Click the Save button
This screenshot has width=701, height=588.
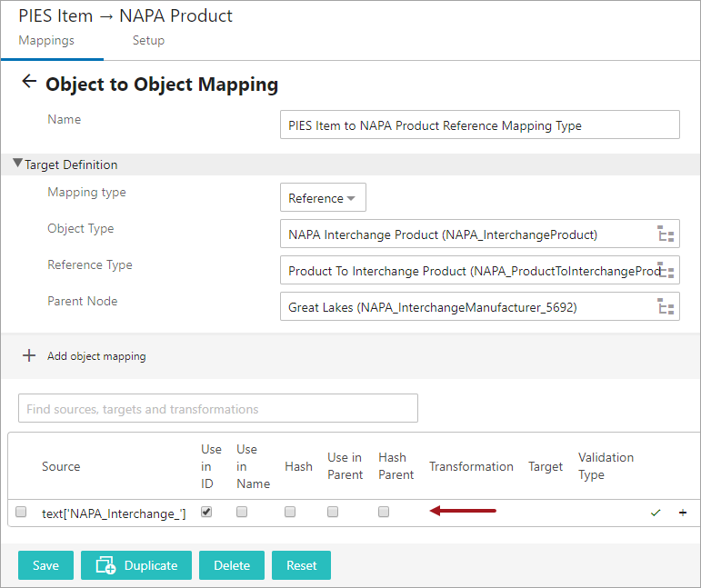[45, 565]
